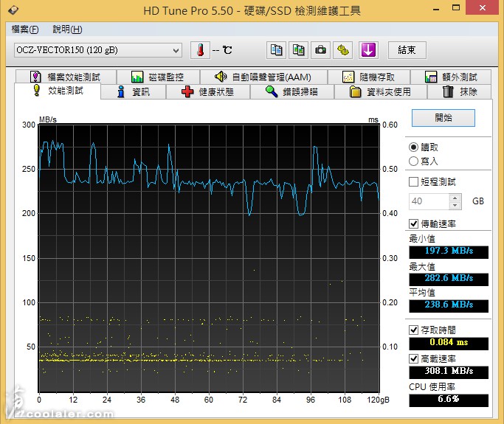This screenshot has width=504, height=424.
Task: Switch to the 磁碟監控 tab
Action: tap(158, 77)
